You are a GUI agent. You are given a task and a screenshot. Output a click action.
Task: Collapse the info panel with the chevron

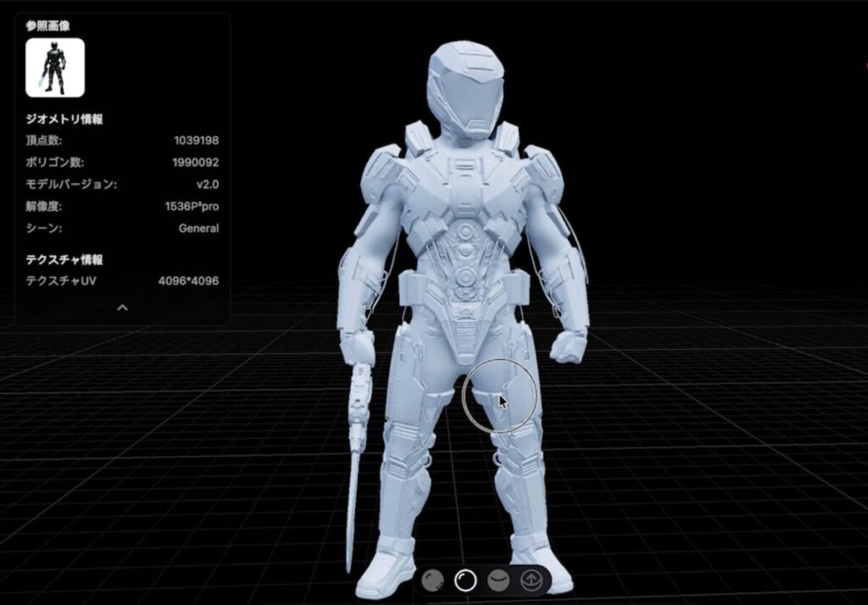tap(122, 308)
